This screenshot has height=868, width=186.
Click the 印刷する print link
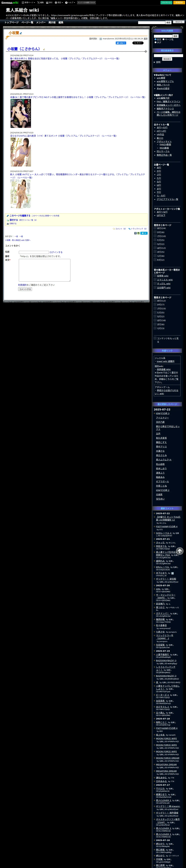pyautogui.click(x=13, y=224)
